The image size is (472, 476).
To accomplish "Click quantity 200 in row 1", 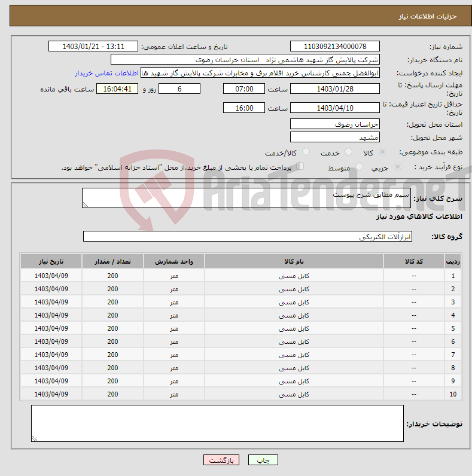I will pos(112,276).
